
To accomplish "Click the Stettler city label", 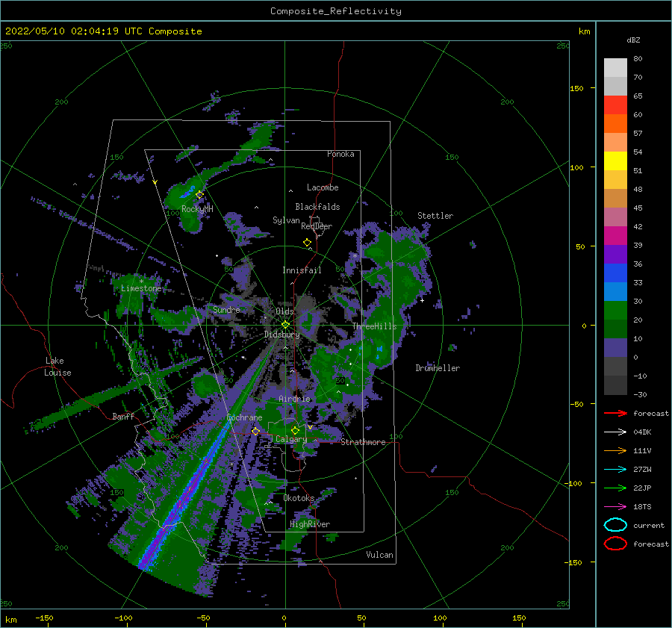I will [435, 216].
